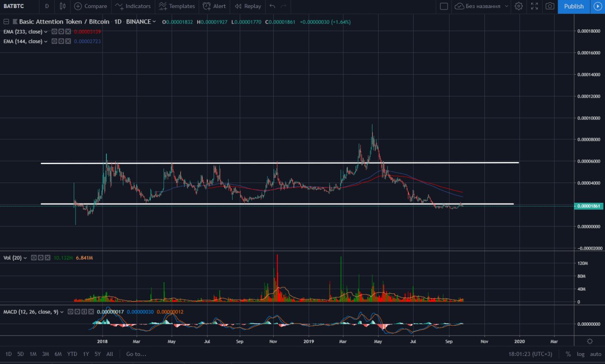The width and height of the screenshot is (605, 364).
Task: Click the blue play button next to Publish
Action: pyautogui.click(x=597, y=6)
